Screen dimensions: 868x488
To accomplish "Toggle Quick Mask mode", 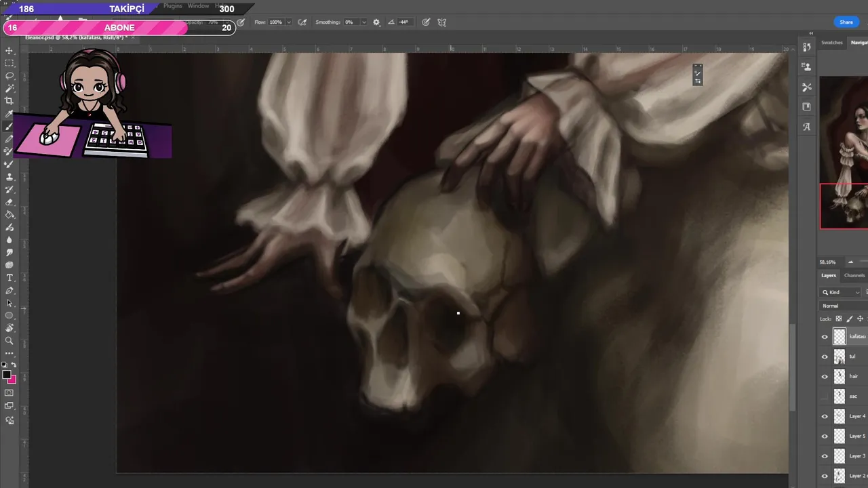I will point(9,392).
